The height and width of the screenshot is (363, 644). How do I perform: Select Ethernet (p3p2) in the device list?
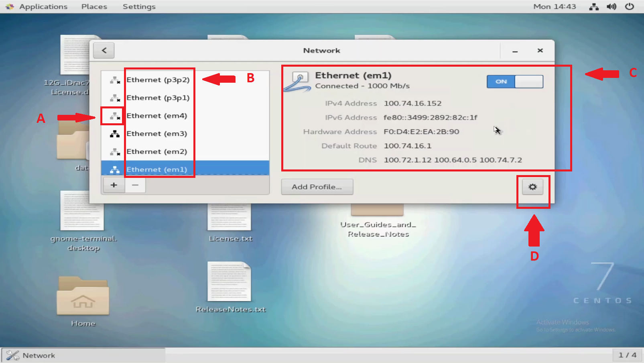(x=159, y=80)
